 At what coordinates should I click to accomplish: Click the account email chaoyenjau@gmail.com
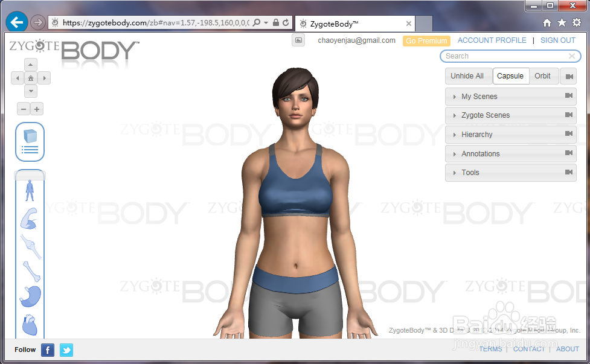(x=357, y=40)
